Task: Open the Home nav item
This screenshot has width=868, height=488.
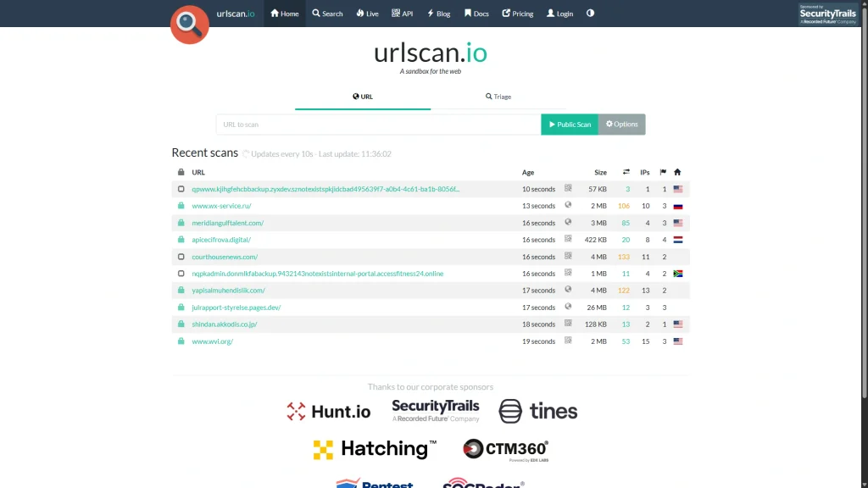Action: 285,14
